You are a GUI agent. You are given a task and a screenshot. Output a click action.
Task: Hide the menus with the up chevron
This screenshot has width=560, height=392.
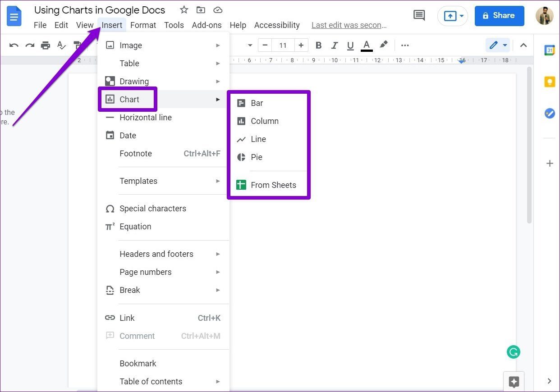[x=523, y=45]
